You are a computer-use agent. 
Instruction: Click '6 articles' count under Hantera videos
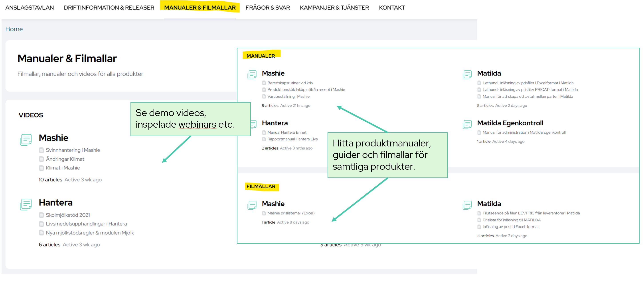tap(49, 245)
